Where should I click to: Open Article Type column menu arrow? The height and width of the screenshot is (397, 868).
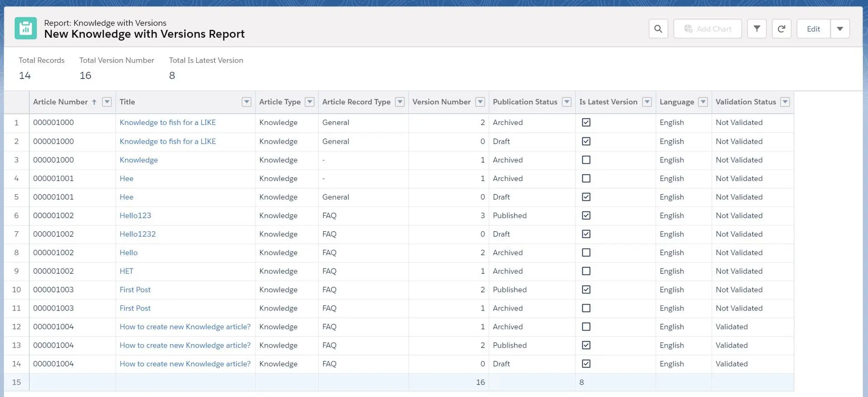click(x=309, y=102)
